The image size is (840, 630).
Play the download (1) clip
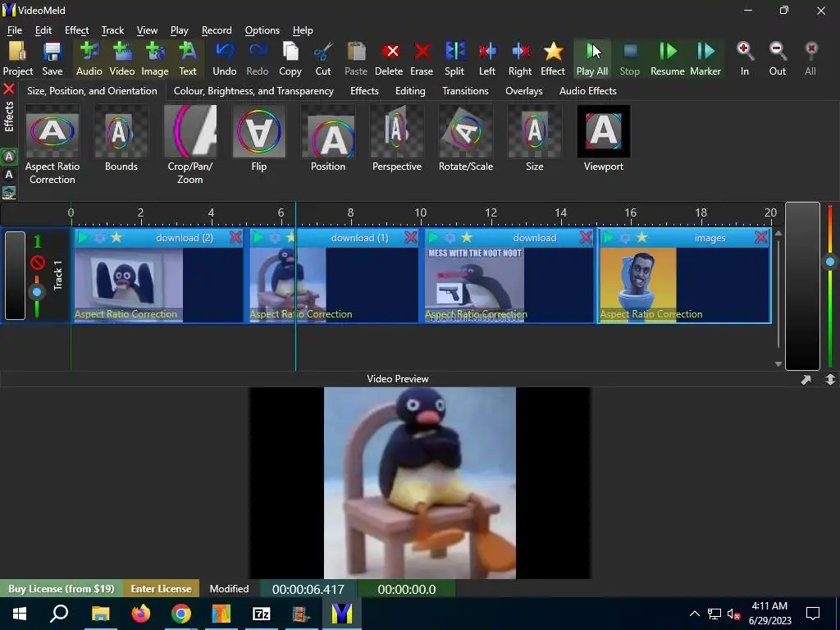258,237
